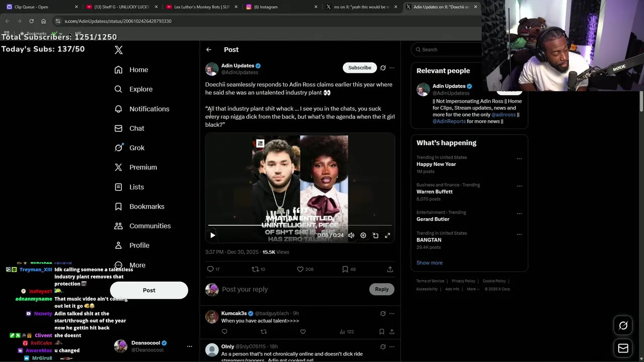The height and width of the screenshot is (362, 644).
Task: Share the main post
Action: point(390,269)
